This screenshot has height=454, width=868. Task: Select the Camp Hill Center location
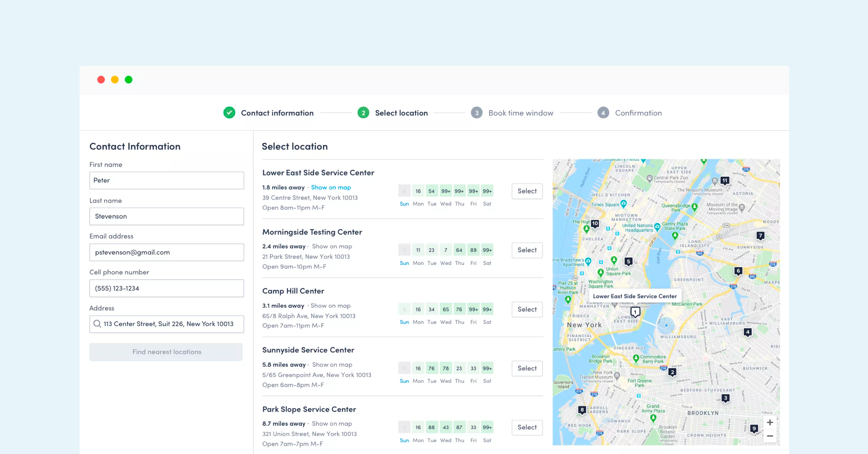pos(527,309)
